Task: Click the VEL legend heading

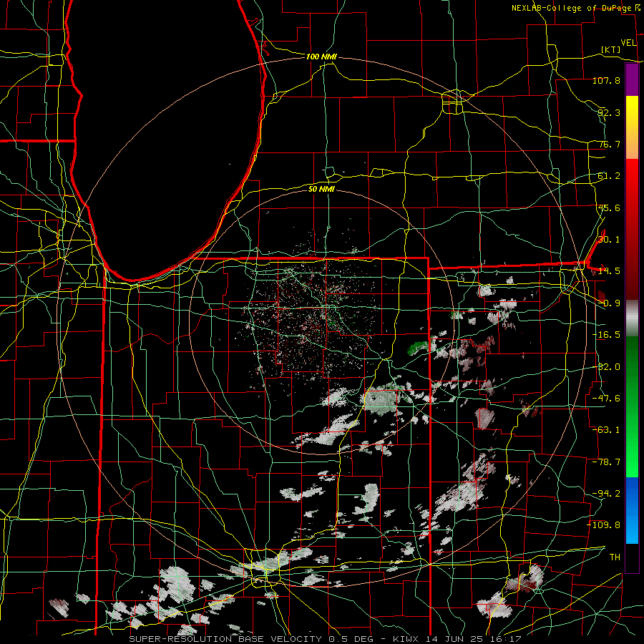Action: coord(628,43)
